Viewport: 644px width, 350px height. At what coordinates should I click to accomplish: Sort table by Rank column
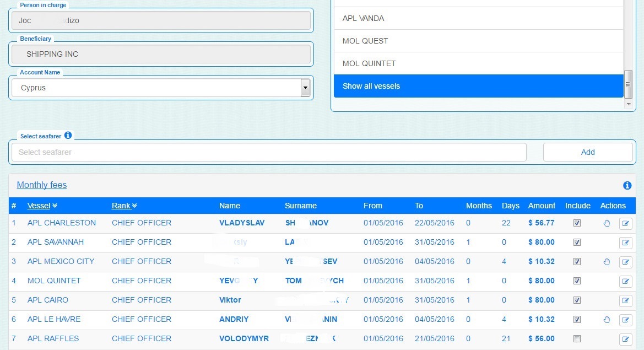click(x=124, y=206)
